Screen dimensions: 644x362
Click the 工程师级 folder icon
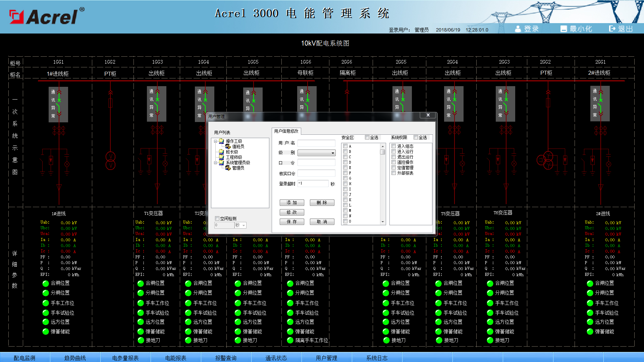221,157
